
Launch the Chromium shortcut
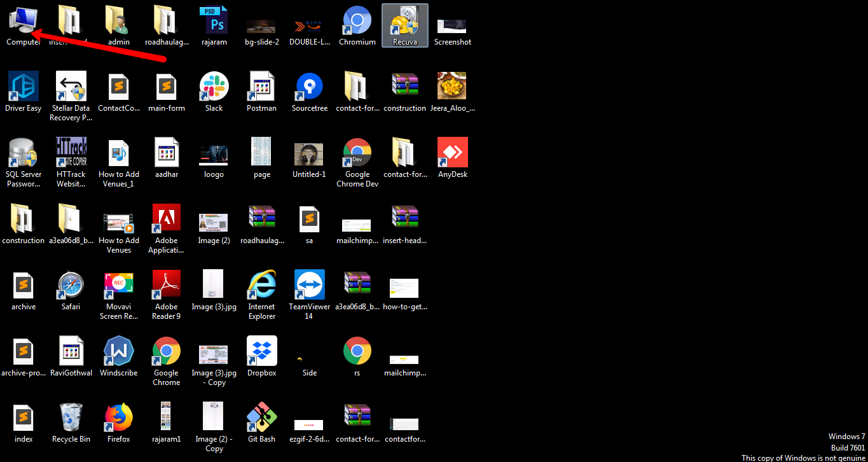coord(357,25)
